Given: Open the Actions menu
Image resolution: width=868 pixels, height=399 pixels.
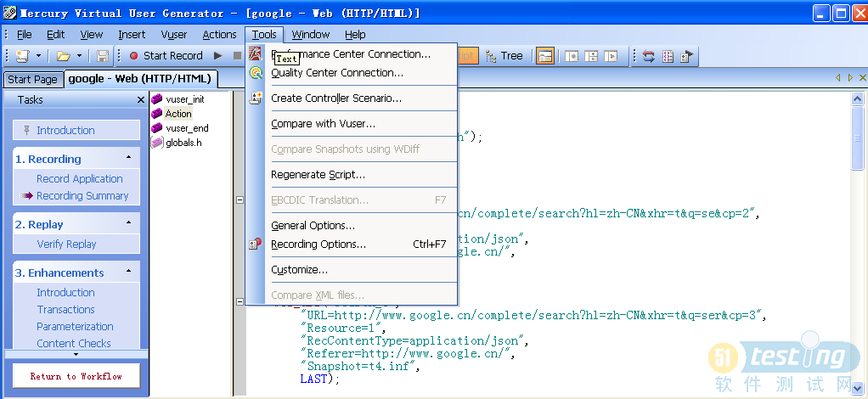Looking at the screenshot, I should tap(219, 34).
